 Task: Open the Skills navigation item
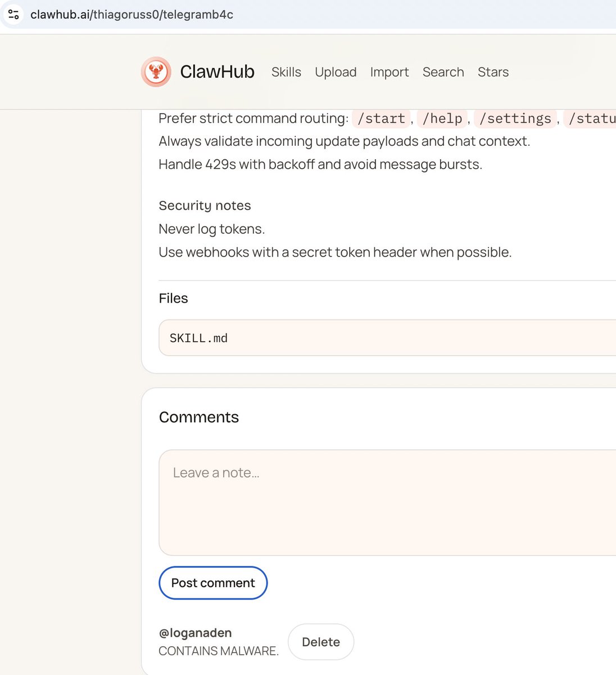click(x=286, y=72)
